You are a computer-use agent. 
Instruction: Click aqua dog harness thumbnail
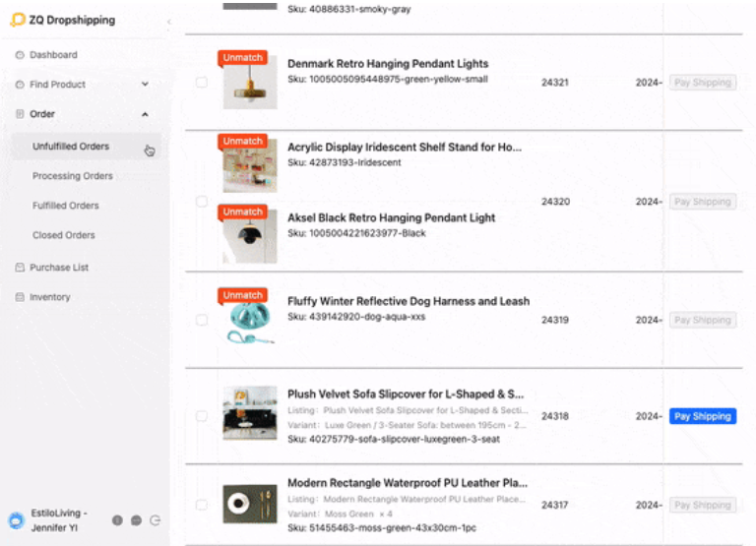250,320
